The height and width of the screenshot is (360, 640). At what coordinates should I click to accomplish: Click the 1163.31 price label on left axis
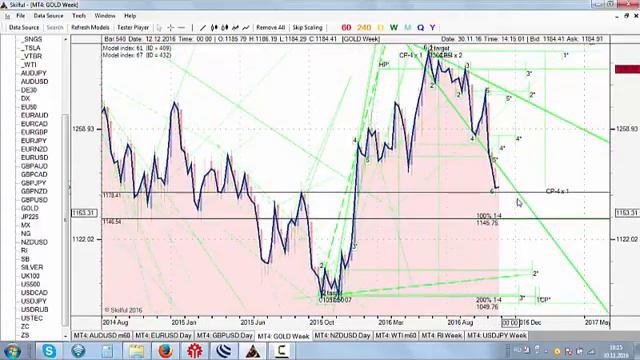pyautogui.click(x=84, y=213)
